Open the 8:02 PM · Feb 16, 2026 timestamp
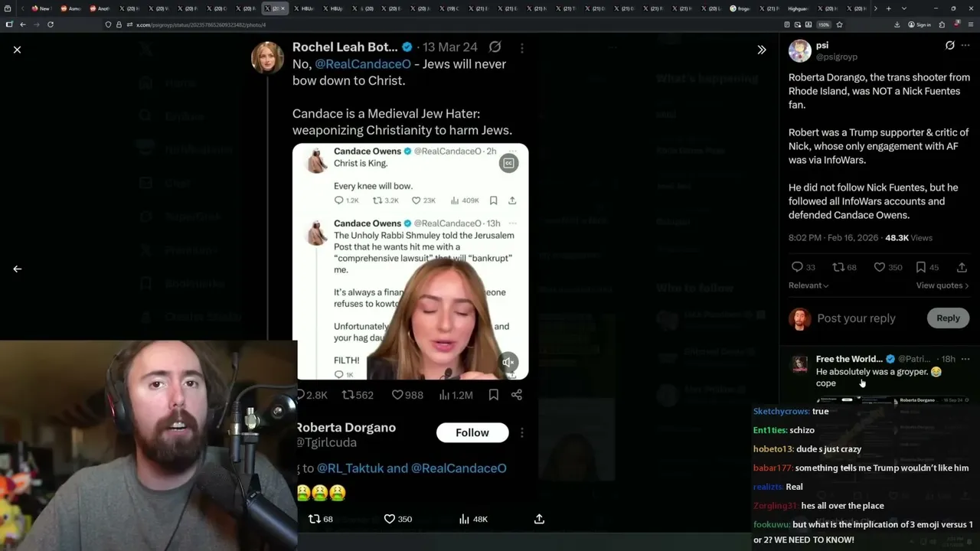980x551 pixels. 834,238
